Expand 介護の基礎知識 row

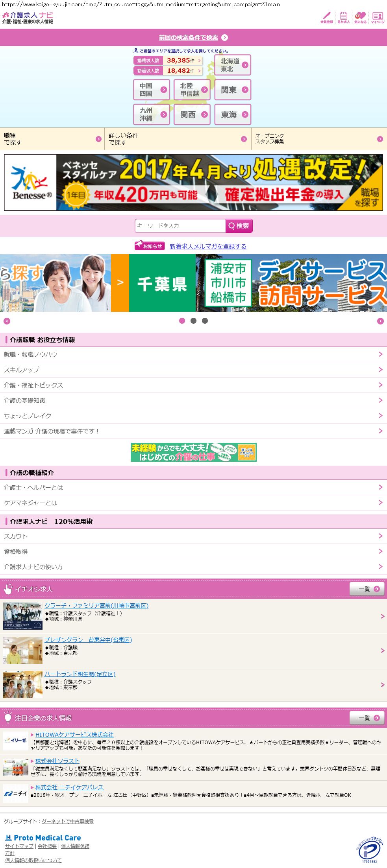(x=193, y=400)
